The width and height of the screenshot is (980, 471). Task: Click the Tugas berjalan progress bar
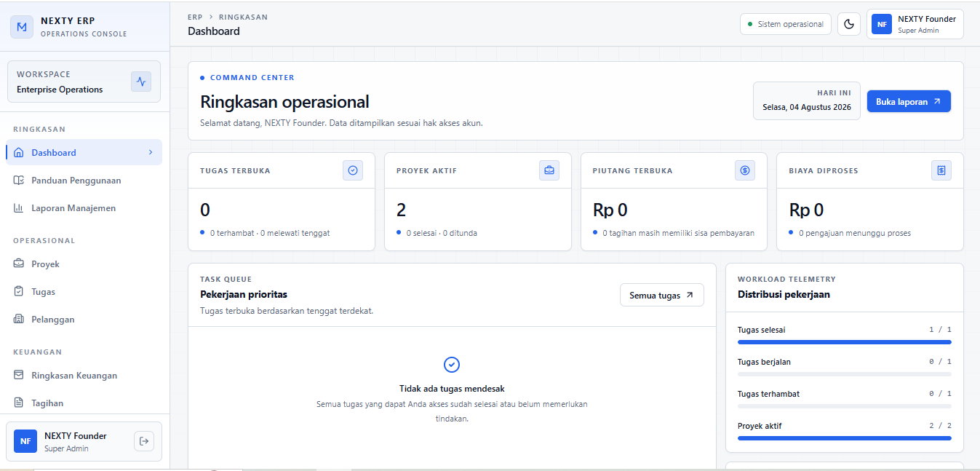[845, 374]
